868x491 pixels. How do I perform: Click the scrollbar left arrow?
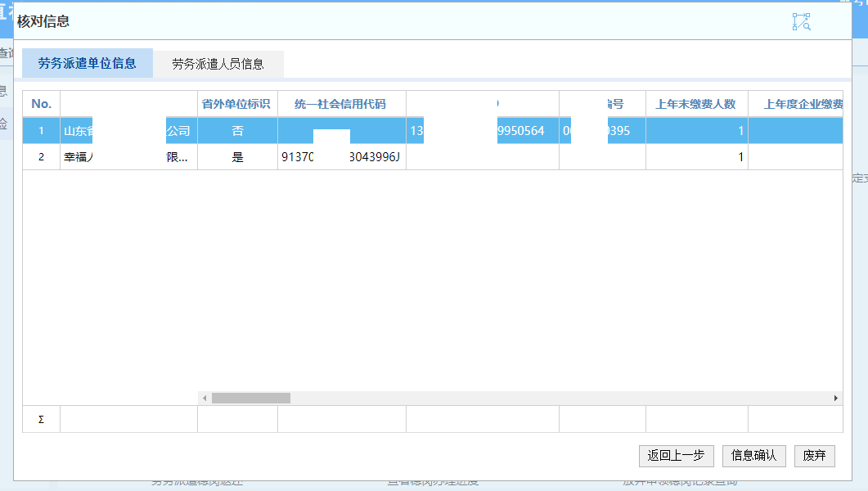point(205,398)
